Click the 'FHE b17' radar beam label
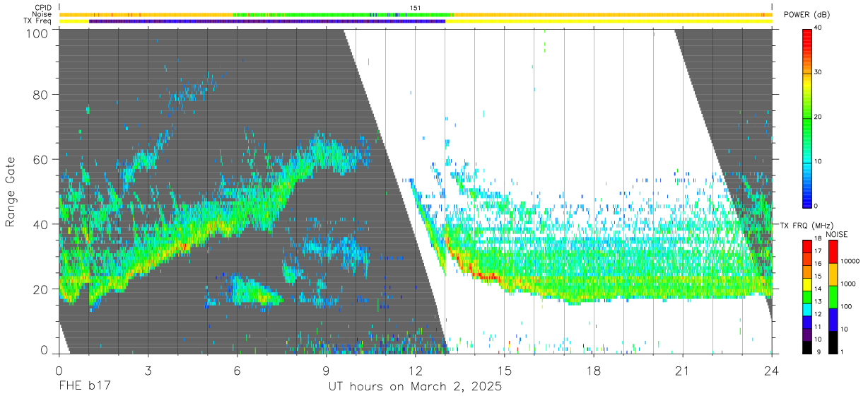 pyautogui.click(x=85, y=387)
